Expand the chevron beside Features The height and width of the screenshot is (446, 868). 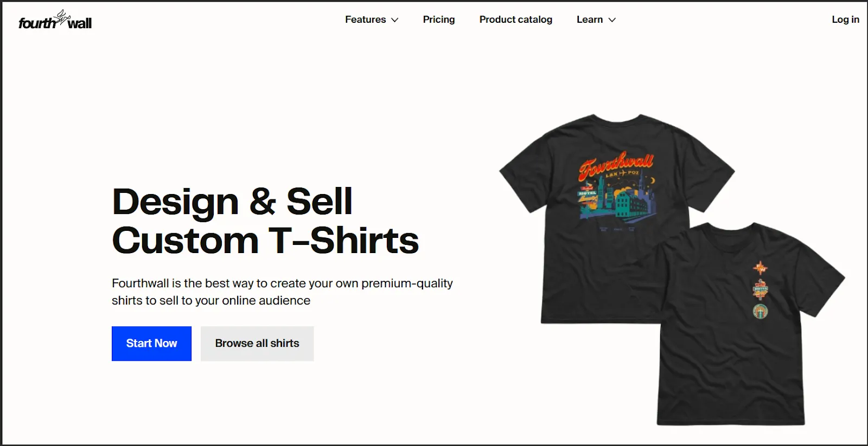(x=395, y=20)
